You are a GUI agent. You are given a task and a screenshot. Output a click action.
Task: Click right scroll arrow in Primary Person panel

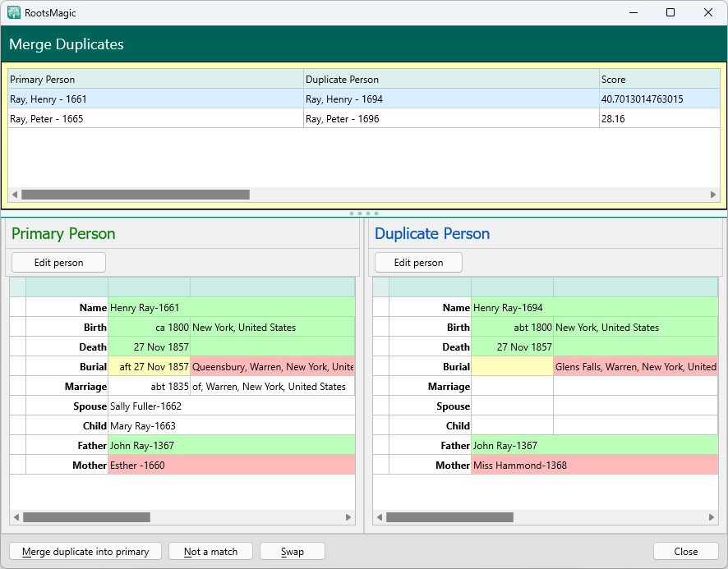[x=348, y=517]
